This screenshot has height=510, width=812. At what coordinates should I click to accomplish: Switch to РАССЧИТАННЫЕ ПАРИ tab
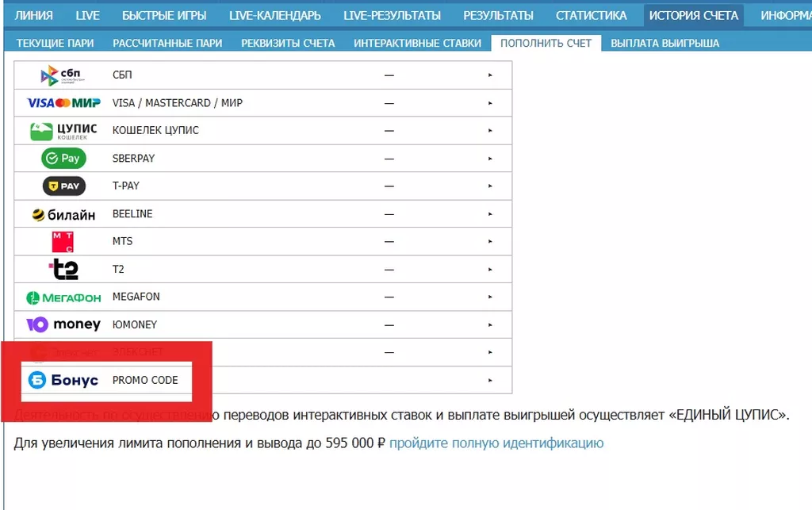point(167,43)
